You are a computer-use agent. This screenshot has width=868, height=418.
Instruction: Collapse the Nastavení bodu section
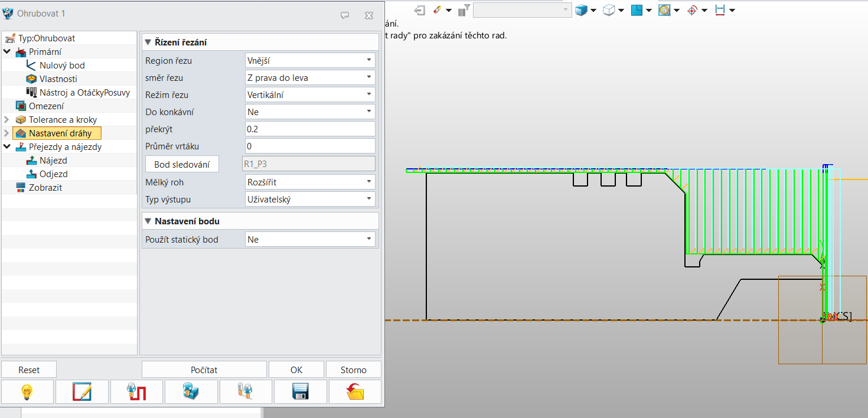tap(148, 221)
